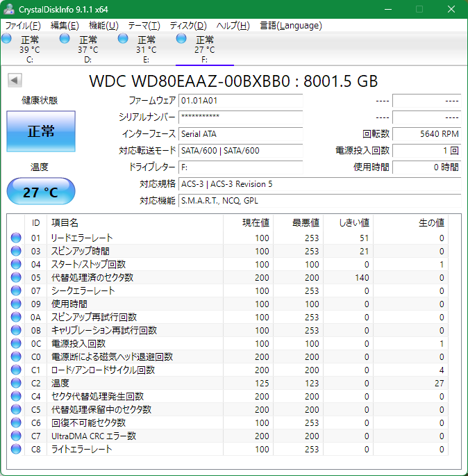The height and width of the screenshot is (476, 468).
Task: Open the 機能(U) menu
Action: tap(103, 26)
